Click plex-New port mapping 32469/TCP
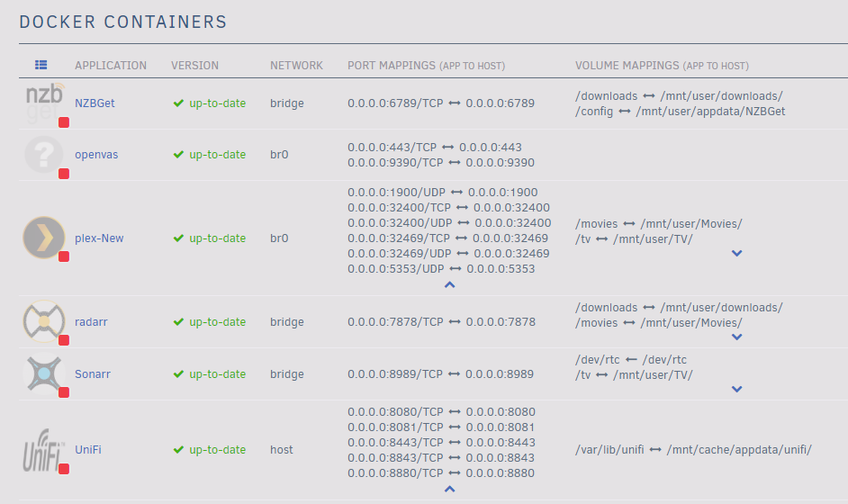The width and height of the screenshot is (848, 504). point(447,238)
